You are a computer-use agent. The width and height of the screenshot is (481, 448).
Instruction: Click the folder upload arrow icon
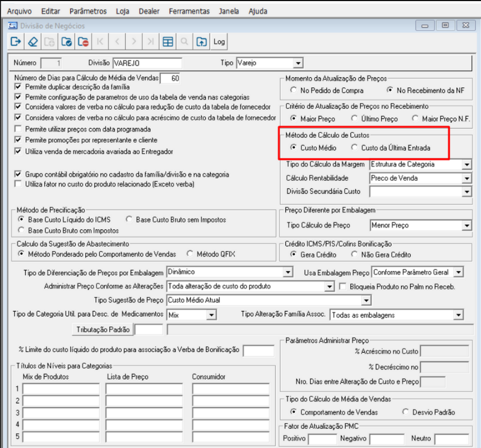(x=201, y=41)
